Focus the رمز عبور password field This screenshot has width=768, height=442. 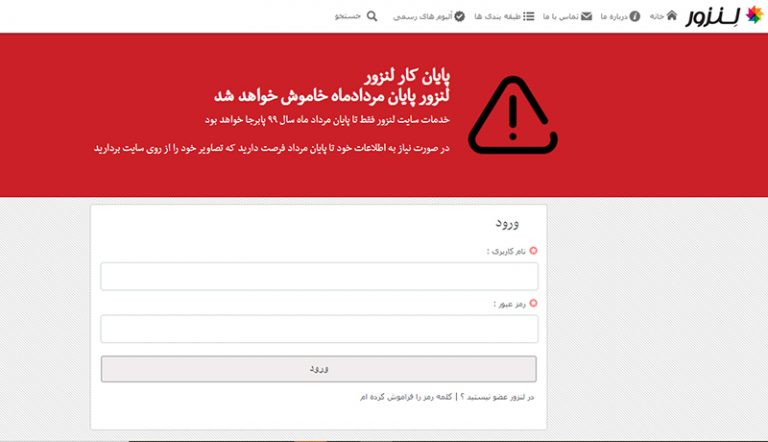pos(319,329)
